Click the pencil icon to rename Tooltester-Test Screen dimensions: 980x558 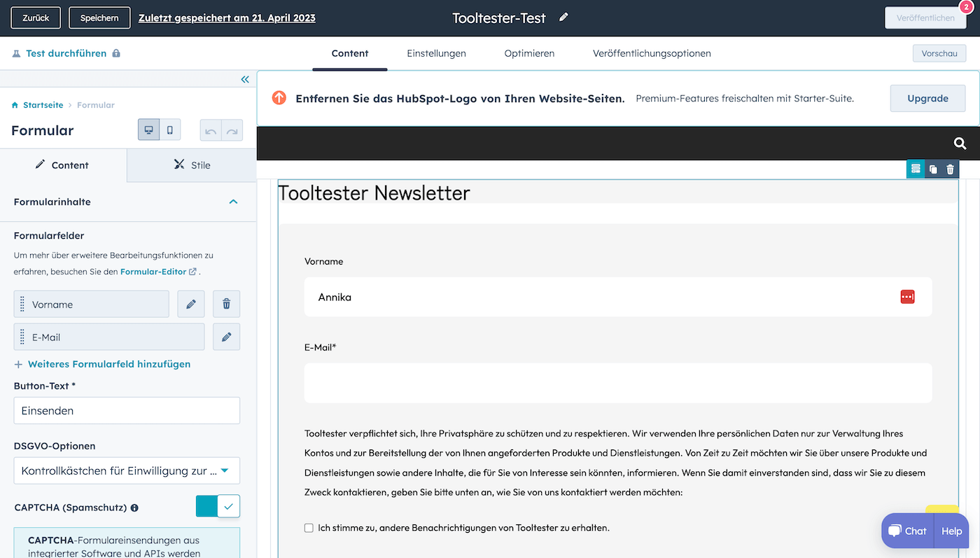pyautogui.click(x=563, y=18)
